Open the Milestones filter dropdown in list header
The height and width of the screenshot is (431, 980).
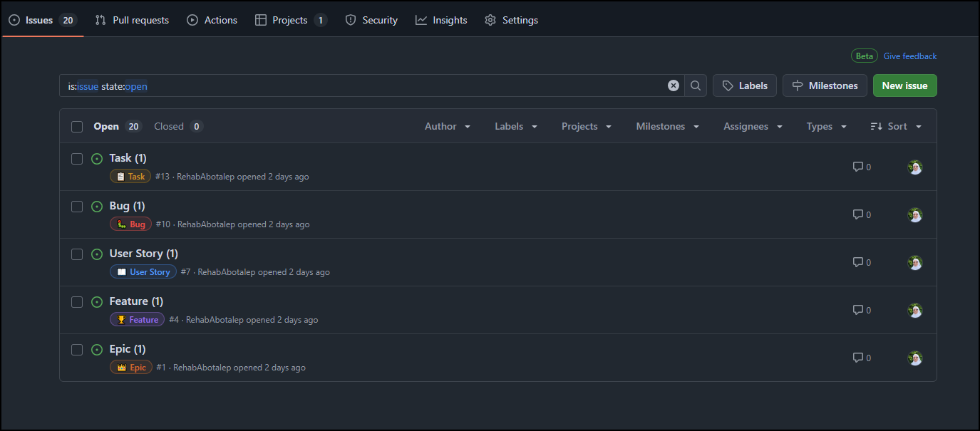click(x=668, y=126)
